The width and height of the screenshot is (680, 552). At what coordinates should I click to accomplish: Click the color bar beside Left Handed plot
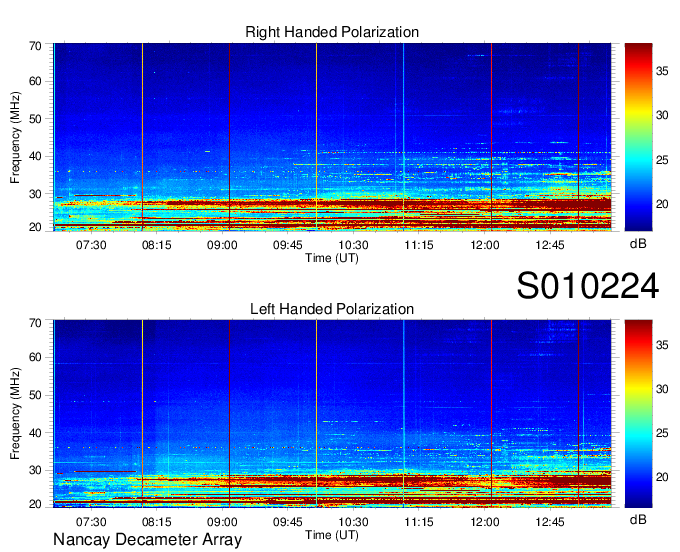tap(638, 414)
